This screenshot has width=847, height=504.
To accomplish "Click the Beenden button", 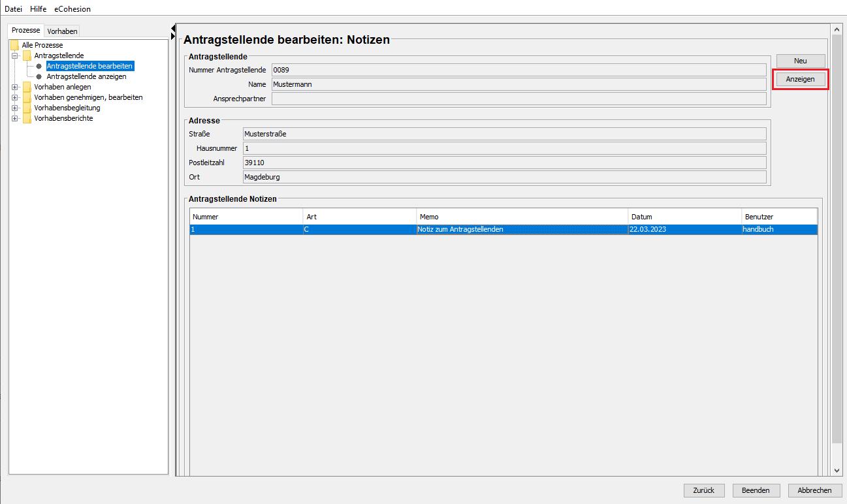I will coord(756,490).
